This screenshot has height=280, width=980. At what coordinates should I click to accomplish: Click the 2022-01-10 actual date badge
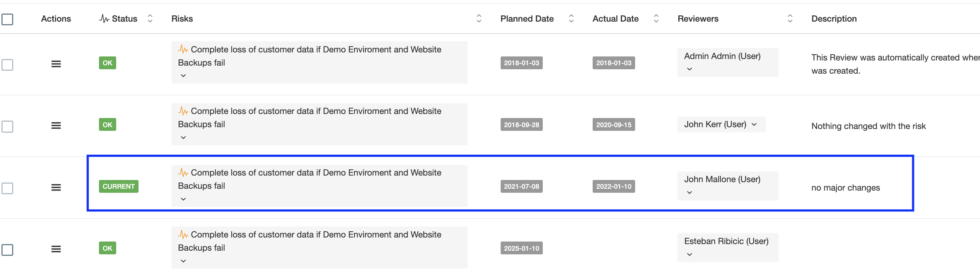[x=613, y=187]
